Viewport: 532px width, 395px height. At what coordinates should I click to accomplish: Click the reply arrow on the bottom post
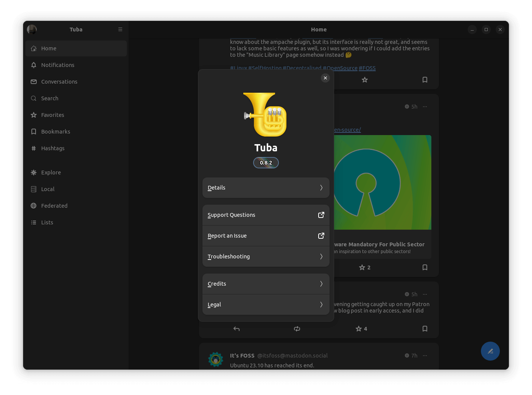coord(236,329)
